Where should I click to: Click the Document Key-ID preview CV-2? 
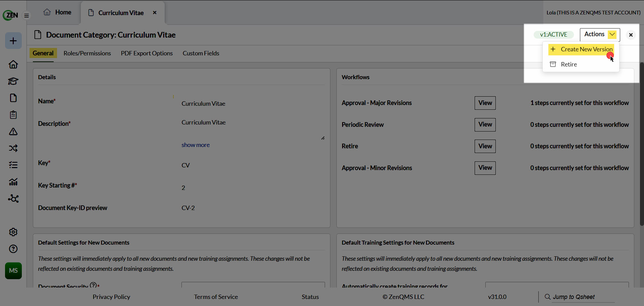(x=188, y=208)
